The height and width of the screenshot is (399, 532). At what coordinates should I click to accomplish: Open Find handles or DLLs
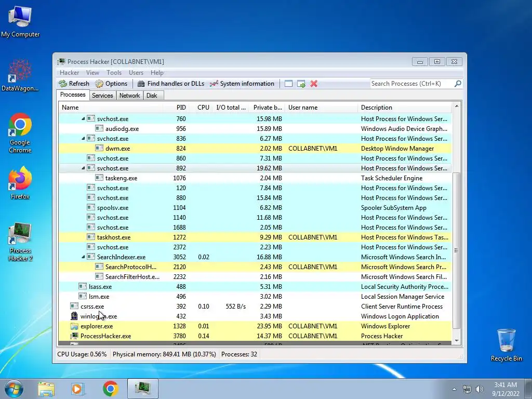(171, 84)
